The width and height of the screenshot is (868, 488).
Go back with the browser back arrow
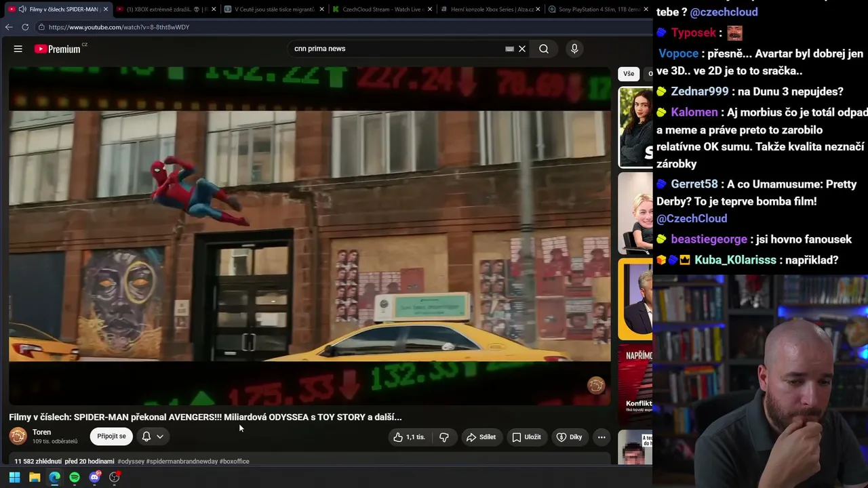point(9,27)
